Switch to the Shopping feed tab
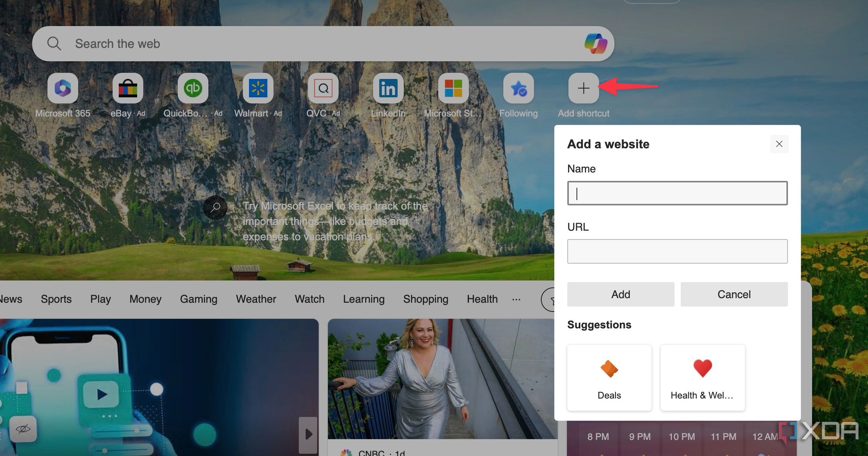This screenshot has width=868, height=456. click(426, 299)
